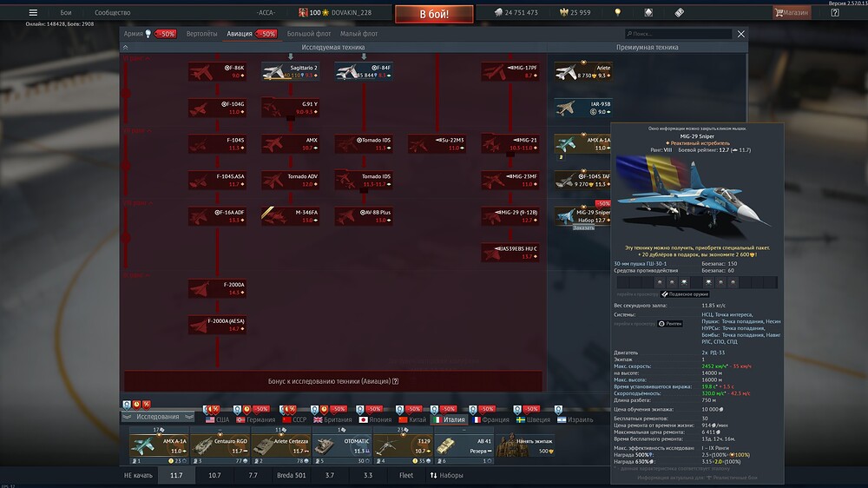Select the G.91 Y aircraft card
This screenshot has width=868, height=488.
(x=290, y=108)
